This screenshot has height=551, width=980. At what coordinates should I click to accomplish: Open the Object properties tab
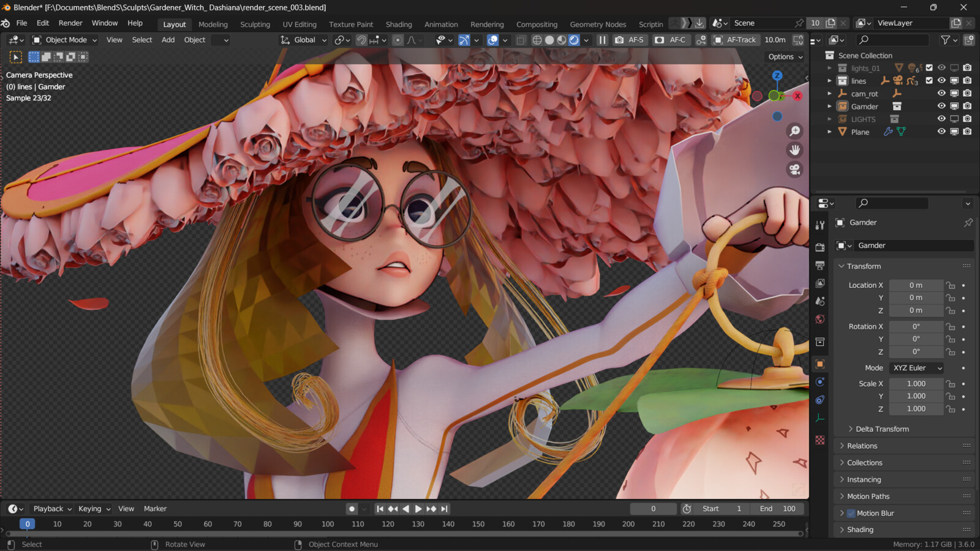click(x=820, y=364)
